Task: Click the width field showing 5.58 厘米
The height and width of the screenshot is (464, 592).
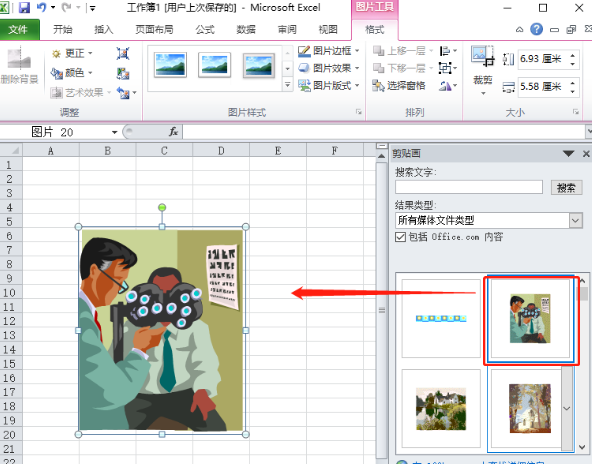Action: click(x=542, y=87)
